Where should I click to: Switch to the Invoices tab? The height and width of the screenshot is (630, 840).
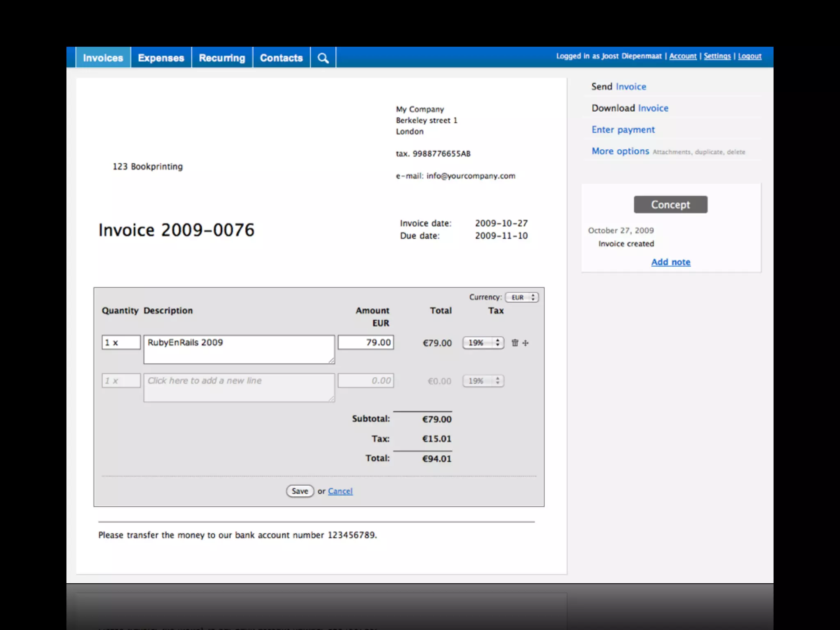click(103, 58)
